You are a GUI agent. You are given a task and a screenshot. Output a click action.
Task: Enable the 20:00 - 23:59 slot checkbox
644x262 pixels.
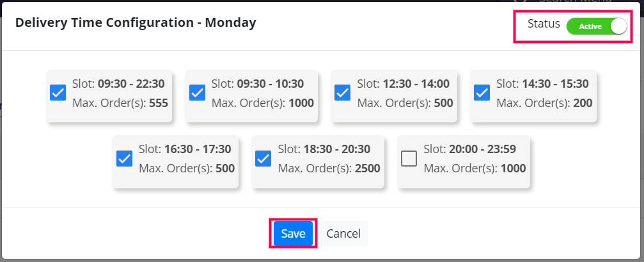click(409, 159)
